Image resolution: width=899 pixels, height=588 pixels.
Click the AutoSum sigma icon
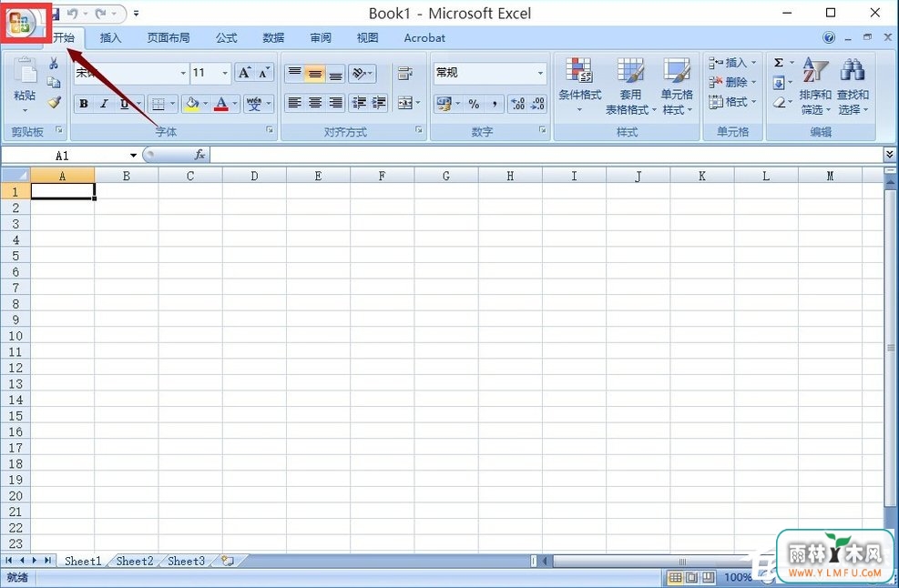click(x=779, y=63)
